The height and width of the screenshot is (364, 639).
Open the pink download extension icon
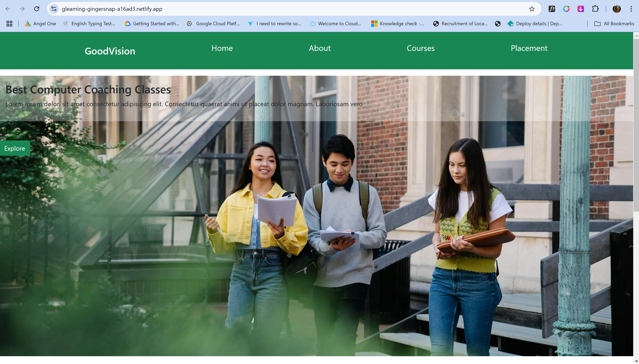581,9
